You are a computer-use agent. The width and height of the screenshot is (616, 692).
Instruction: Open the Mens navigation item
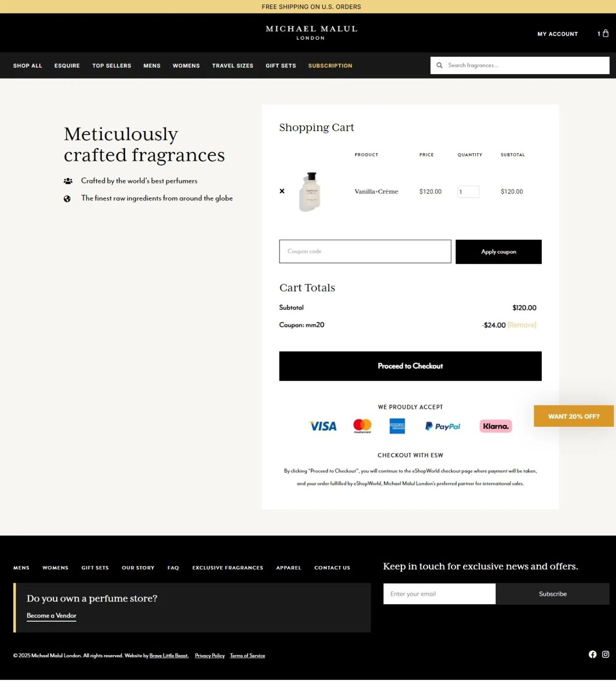click(x=152, y=66)
